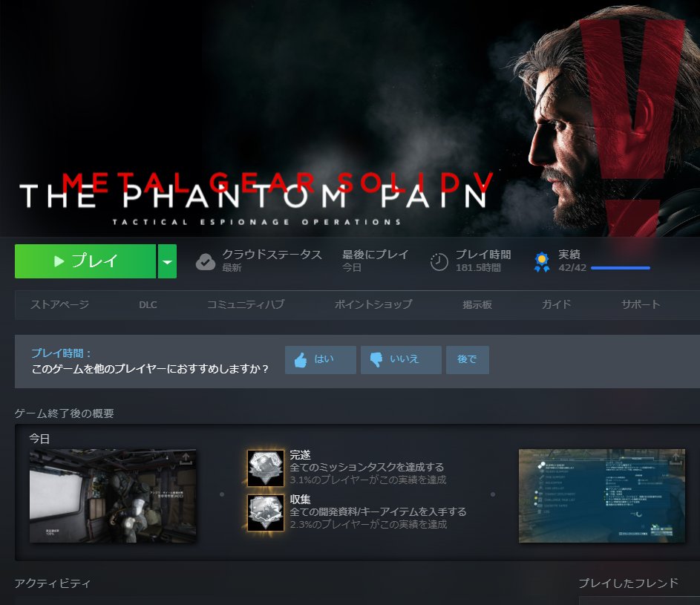This screenshot has height=605, width=700.
Task: Click the 最後にプレイ label
Action: [x=375, y=255]
